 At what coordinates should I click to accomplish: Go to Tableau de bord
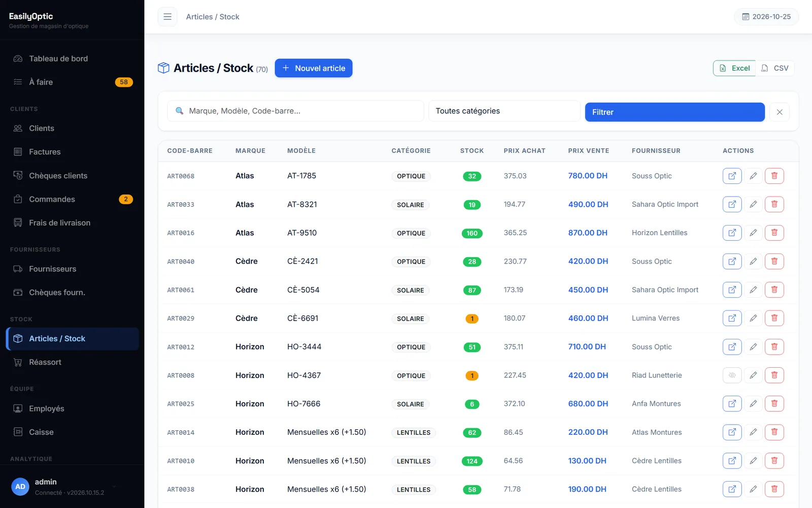point(72,58)
